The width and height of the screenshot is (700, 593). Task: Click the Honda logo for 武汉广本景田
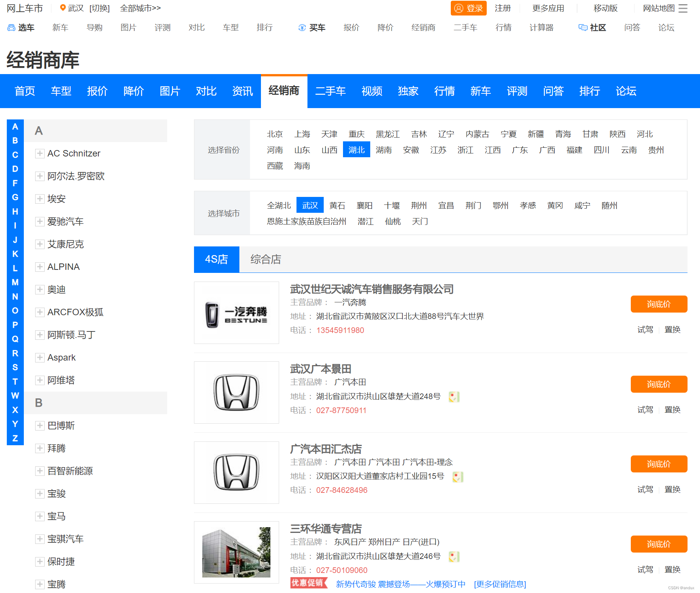click(236, 392)
